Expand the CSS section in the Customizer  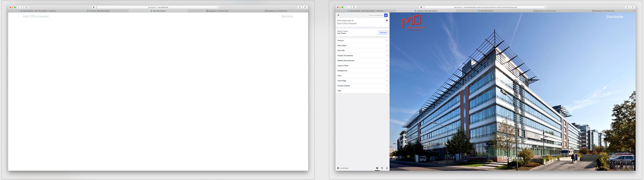(362, 91)
